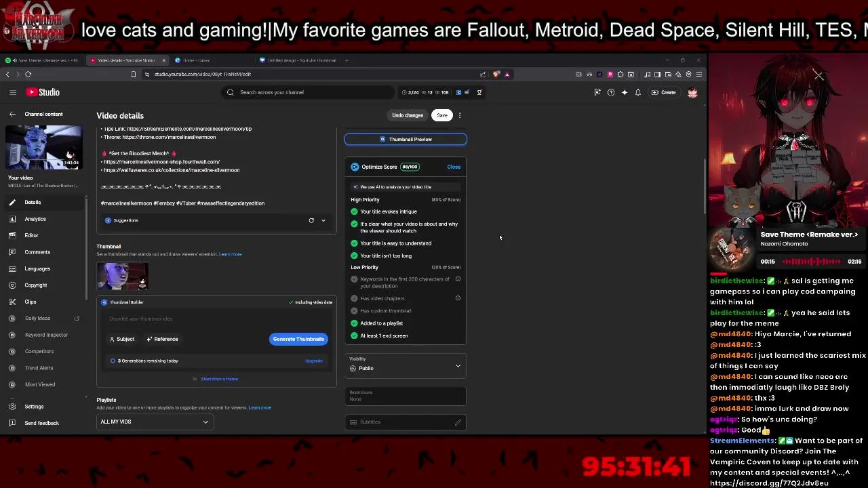Open Copyright in the sidebar
The image size is (868, 488).
pyautogui.click(x=43, y=285)
